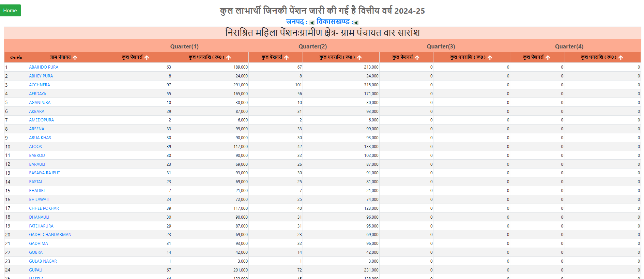This screenshot has width=644, height=279.
Task: Click the AKBARA link
Action: tap(37, 112)
